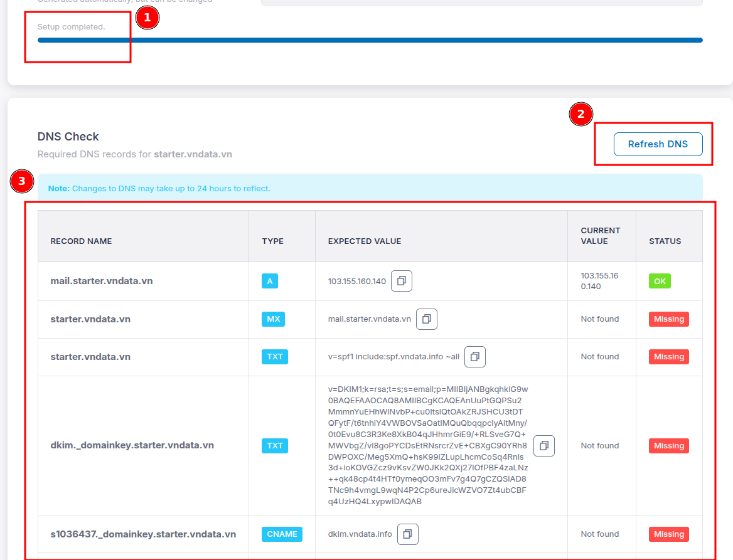733x560 pixels.
Task: Click the Missing badge in CNAME row
Action: pyautogui.click(x=668, y=534)
